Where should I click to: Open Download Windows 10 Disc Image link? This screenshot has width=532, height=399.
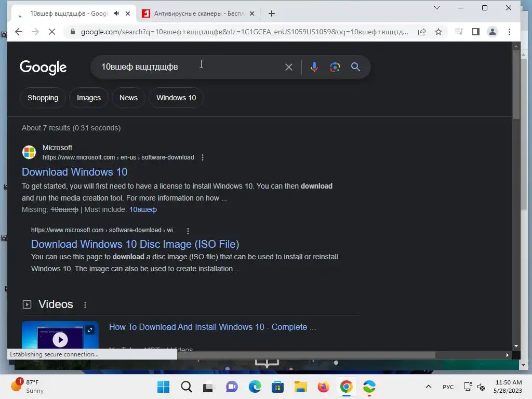coord(135,244)
